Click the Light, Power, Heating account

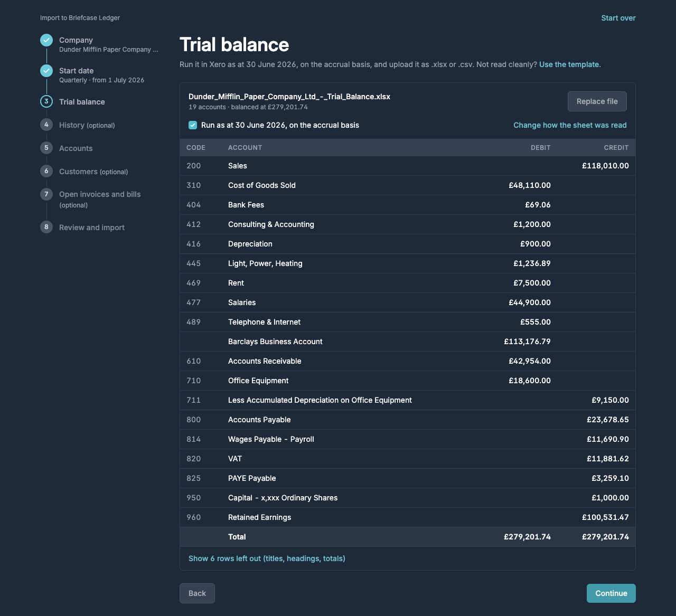(265, 263)
